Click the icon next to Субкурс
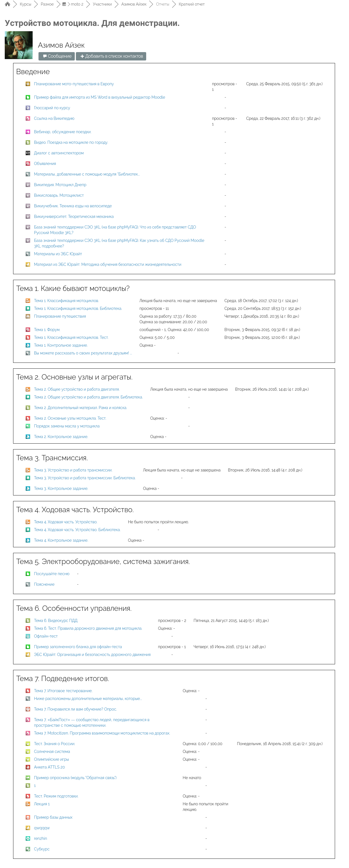 pos(28,849)
